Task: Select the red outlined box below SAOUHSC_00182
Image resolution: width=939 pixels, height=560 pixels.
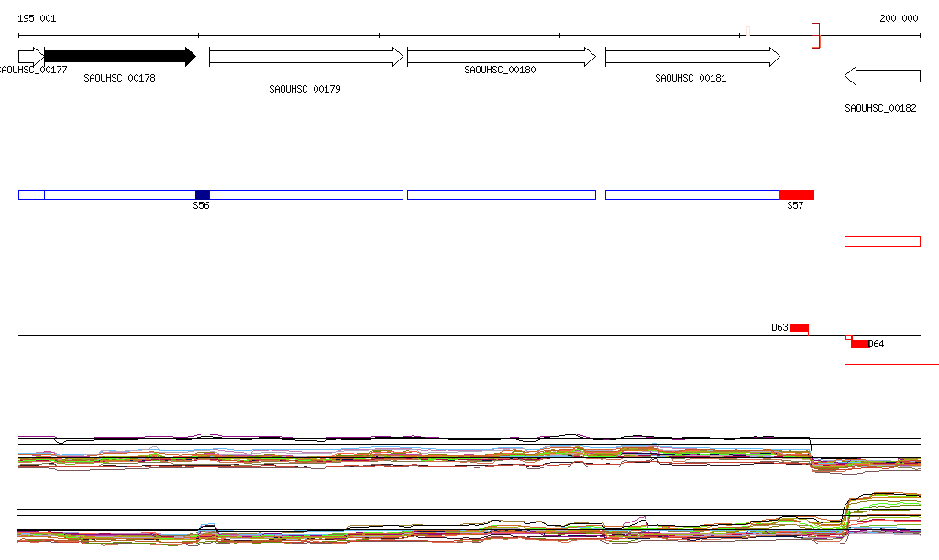Action: [x=881, y=241]
